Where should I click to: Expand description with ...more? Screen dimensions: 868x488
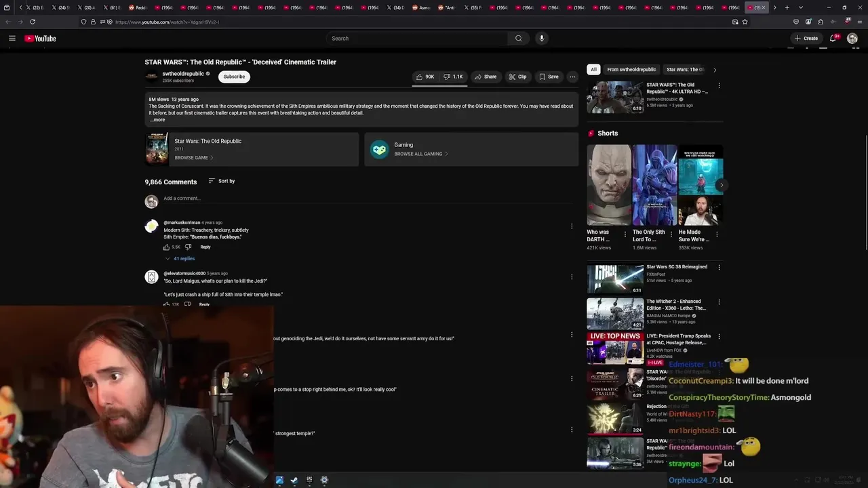click(157, 120)
